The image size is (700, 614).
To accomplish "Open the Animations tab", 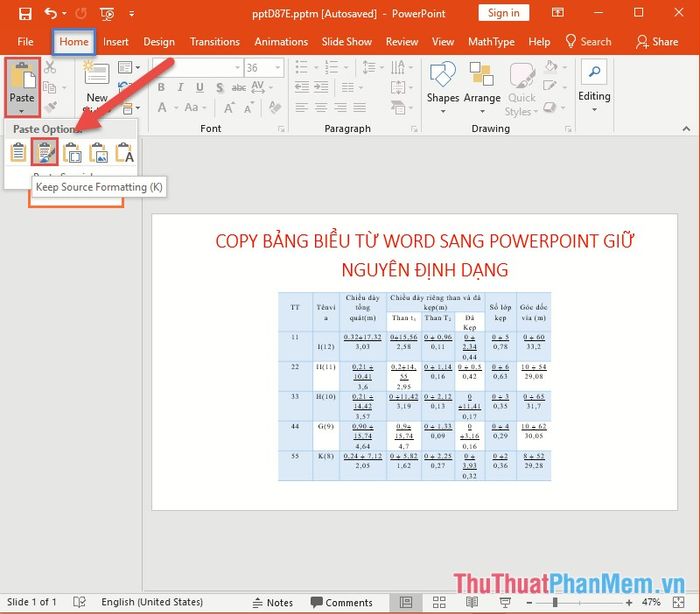I will pyautogui.click(x=281, y=42).
